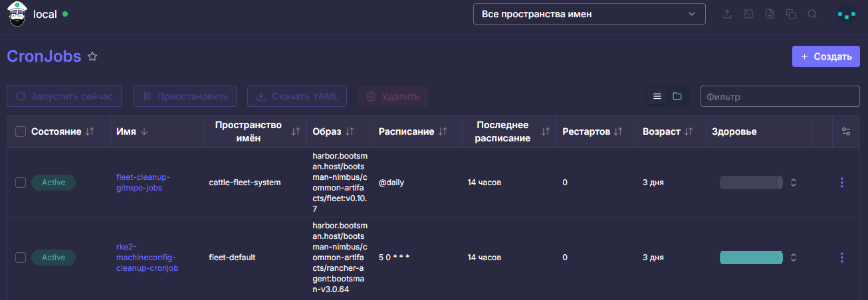Open the fleet-cleanup-gitrepo-jobs link
The width and height of the screenshot is (868, 300).
point(143,183)
